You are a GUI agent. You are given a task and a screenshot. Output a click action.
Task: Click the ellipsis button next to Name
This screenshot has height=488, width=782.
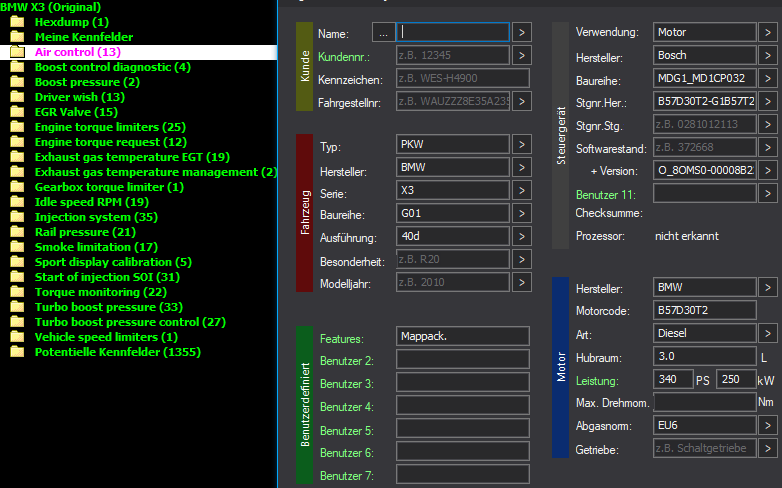click(x=384, y=32)
